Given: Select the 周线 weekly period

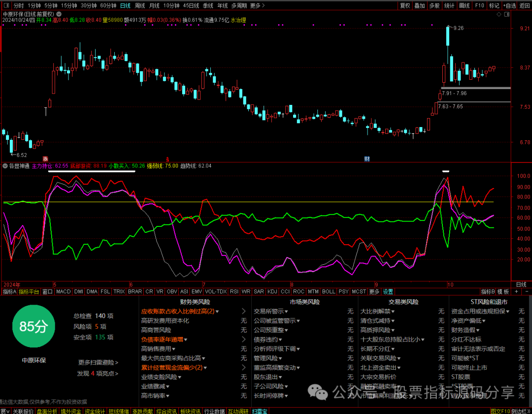Looking at the screenshot, I should click(x=140, y=5).
